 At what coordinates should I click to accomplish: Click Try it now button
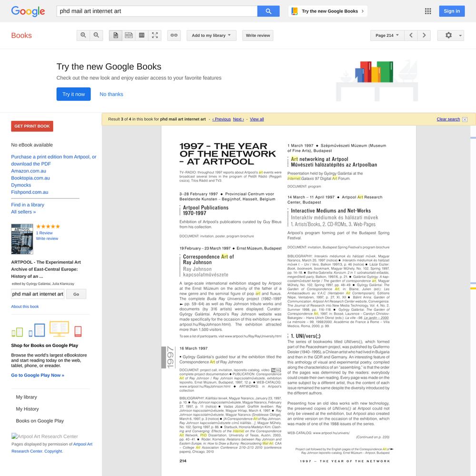pyautogui.click(x=73, y=94)
